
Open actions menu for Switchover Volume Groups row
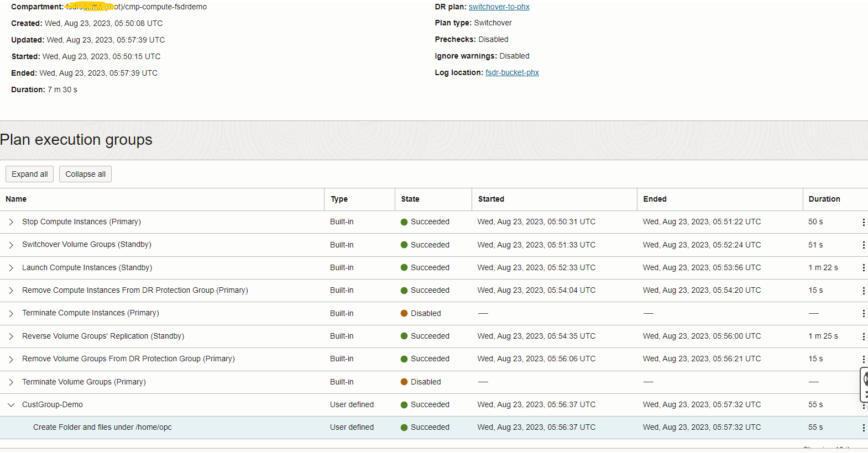(863, 245)
